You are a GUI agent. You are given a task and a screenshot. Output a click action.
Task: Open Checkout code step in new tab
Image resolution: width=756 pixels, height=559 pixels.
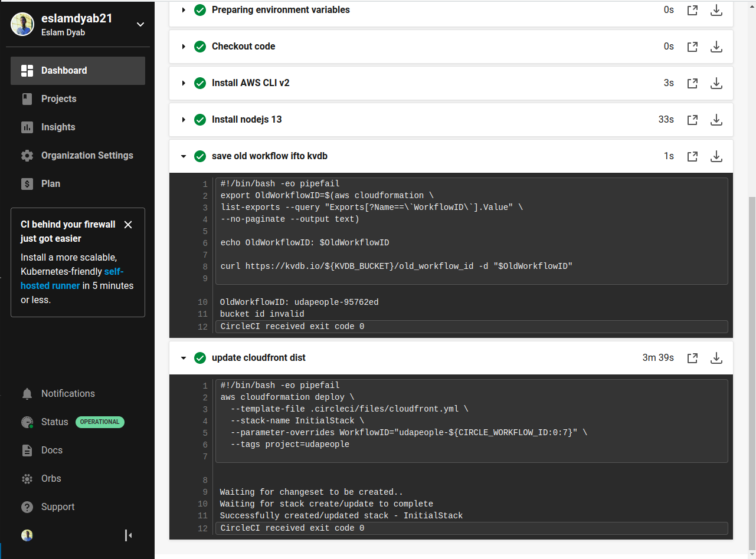coord(693,47)
